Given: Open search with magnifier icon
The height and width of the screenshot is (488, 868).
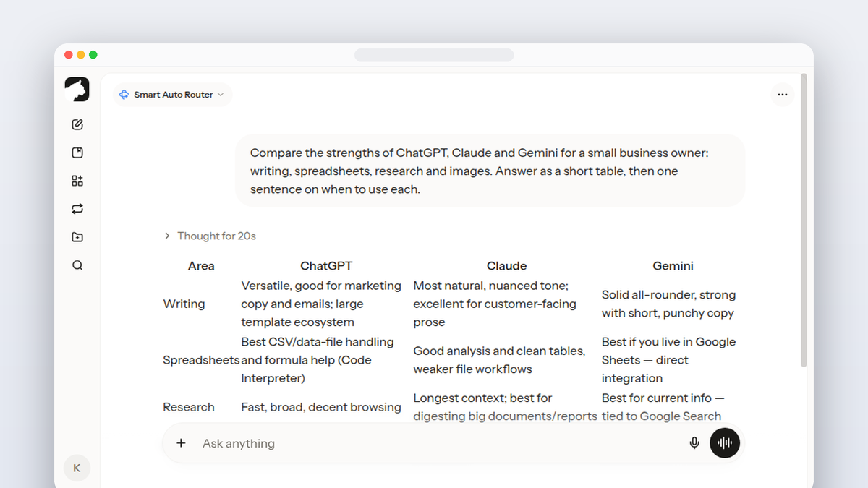Looking at the screenshot, I should tap(77, 265).
